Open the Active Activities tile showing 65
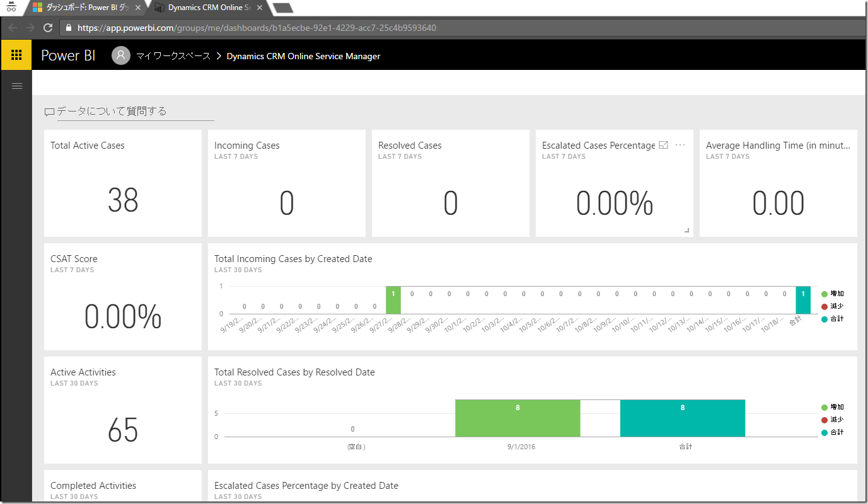868x504 pixels. 123,410
